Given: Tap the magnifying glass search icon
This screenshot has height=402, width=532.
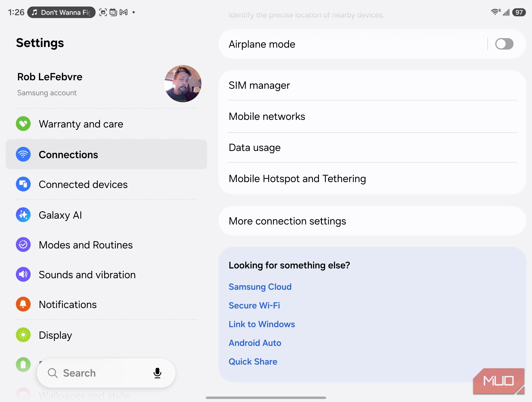Looking at the screenshot, I should (x=52, y=373).
